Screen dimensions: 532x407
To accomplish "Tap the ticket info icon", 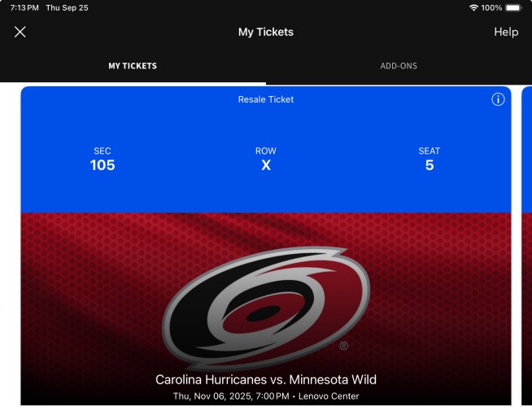I will 499,99.
